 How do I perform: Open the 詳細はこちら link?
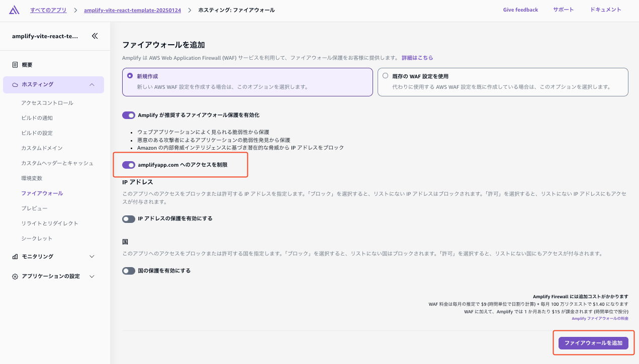[x=417, y=58]
